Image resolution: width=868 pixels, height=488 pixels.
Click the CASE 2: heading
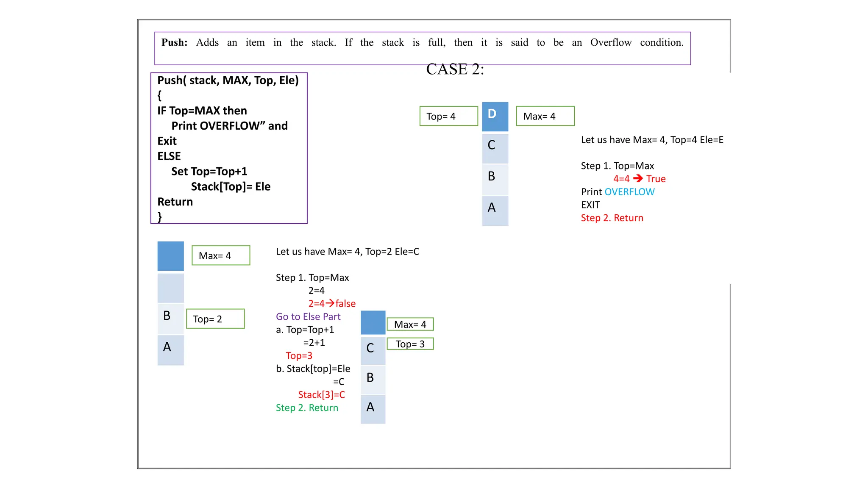[455, 69]
